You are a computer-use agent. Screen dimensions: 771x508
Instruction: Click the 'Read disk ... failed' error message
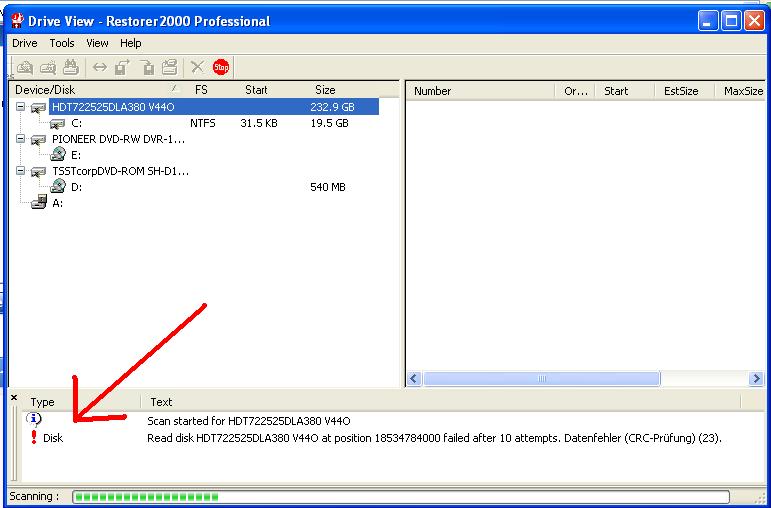(434, 438)
